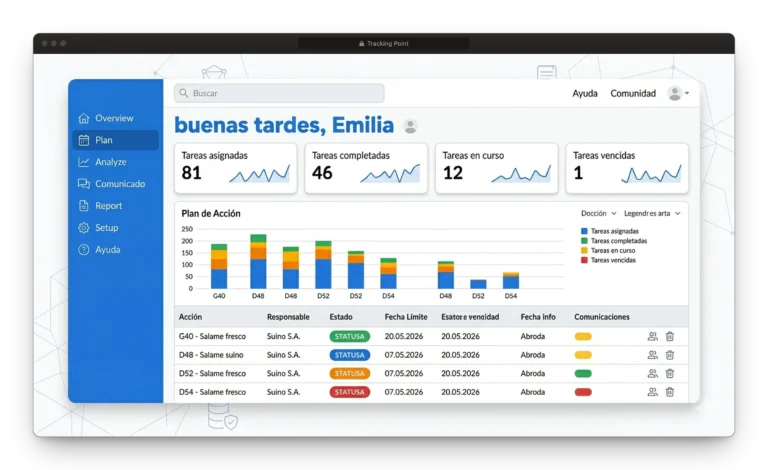
Task: Click the Ayuda link in top bar
Action: click(x=585, y=93)
